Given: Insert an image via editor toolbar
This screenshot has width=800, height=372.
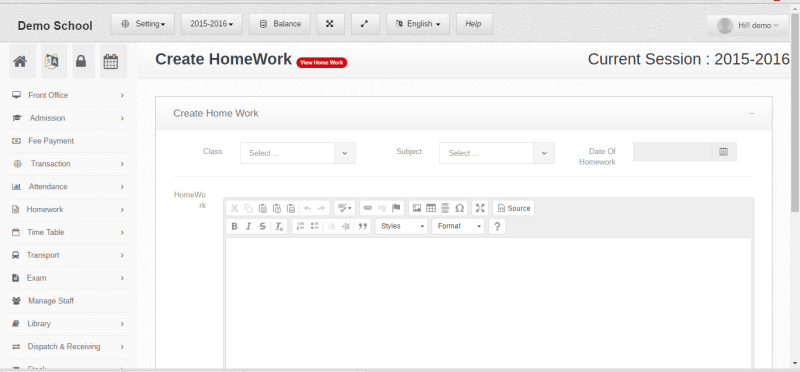Looking at the screenshot, I should click(417, 208).
